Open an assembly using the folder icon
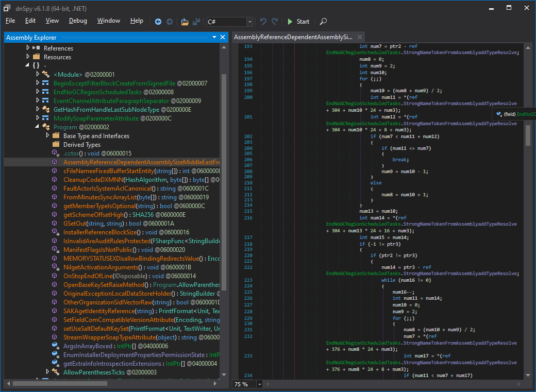 click(x=185, y=22)
